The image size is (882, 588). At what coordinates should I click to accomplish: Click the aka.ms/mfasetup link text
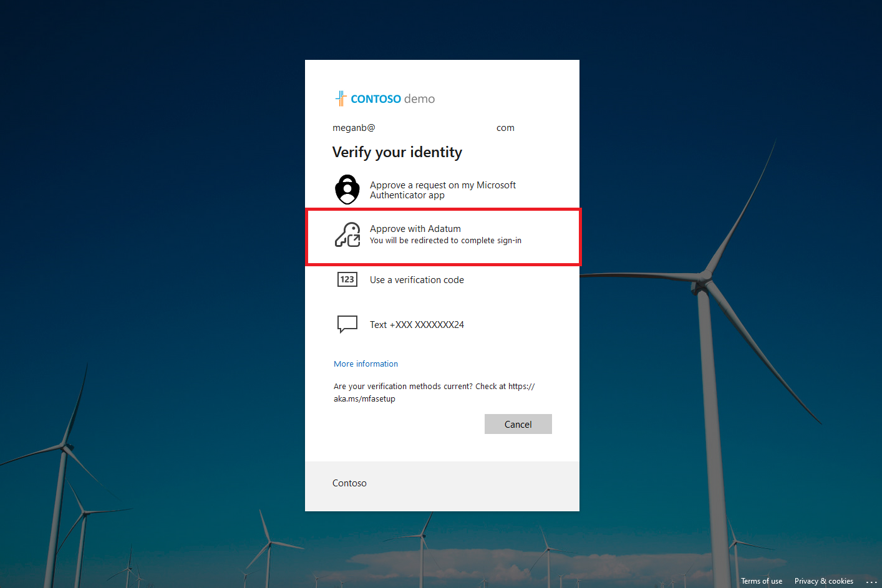click(x=364, y=398)
